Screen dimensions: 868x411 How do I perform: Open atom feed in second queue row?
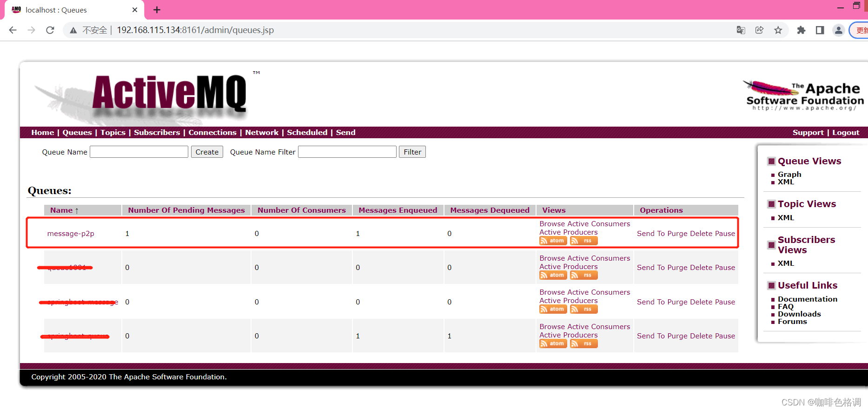click(x=553, y=275)
